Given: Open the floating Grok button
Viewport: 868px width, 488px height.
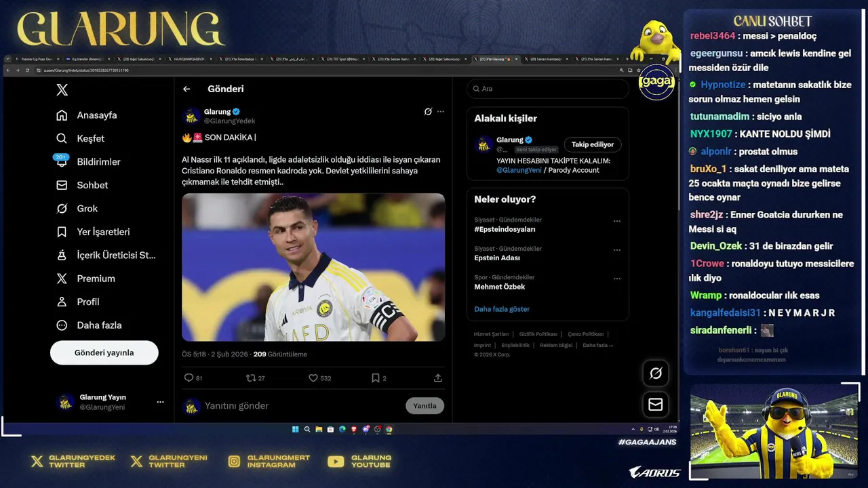Looking at the screenshot, I should (656, 373).
